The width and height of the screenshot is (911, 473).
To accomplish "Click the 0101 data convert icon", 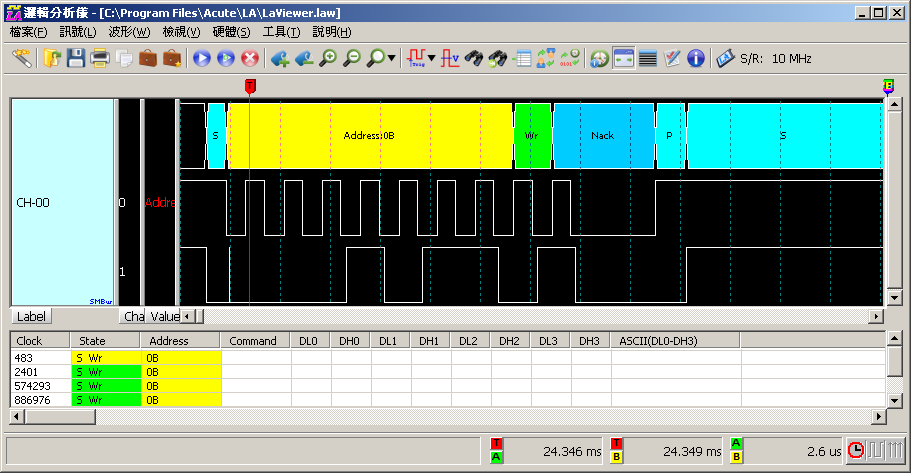I will tap(569, 58).
